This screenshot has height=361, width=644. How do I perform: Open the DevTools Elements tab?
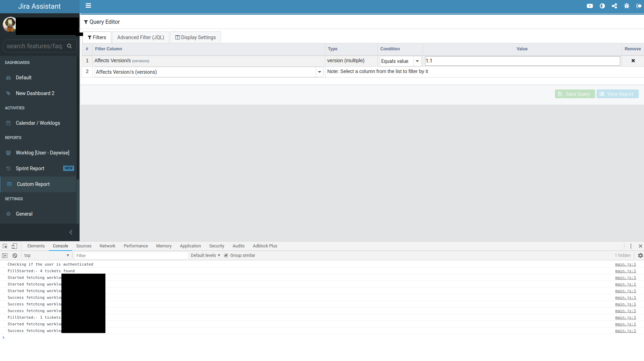(x=36, y=246)
